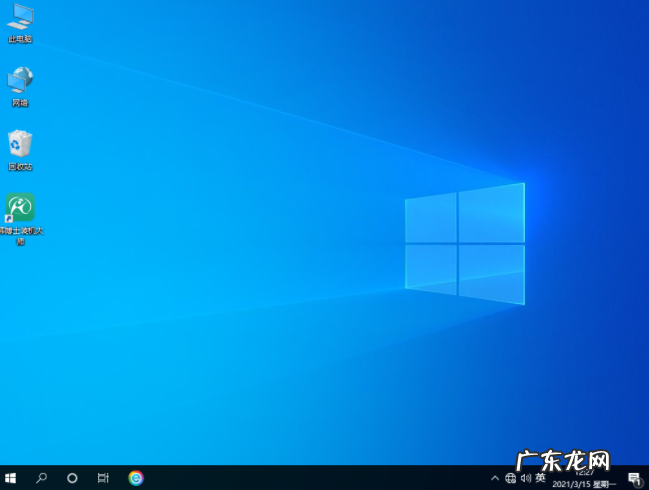Click the Show Desktop strip at taskbar edge
649x490 pixels.
[647, 478]
